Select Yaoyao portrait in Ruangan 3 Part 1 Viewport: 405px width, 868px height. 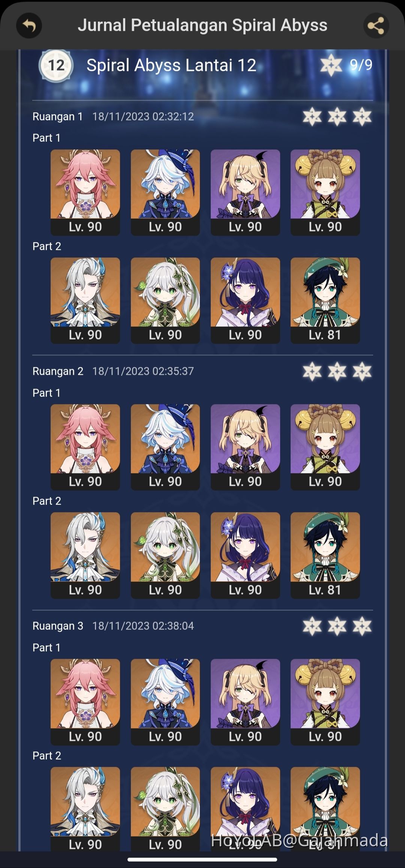(325, 702)
